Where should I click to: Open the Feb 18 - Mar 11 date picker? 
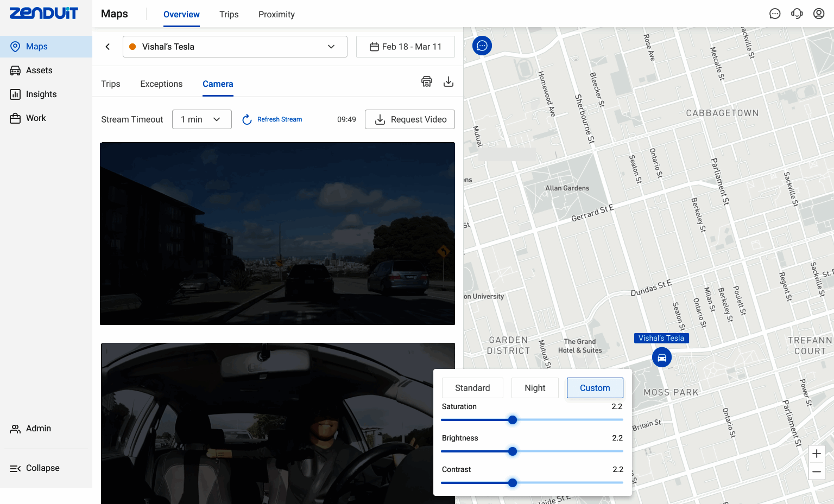tap(406, 47)
